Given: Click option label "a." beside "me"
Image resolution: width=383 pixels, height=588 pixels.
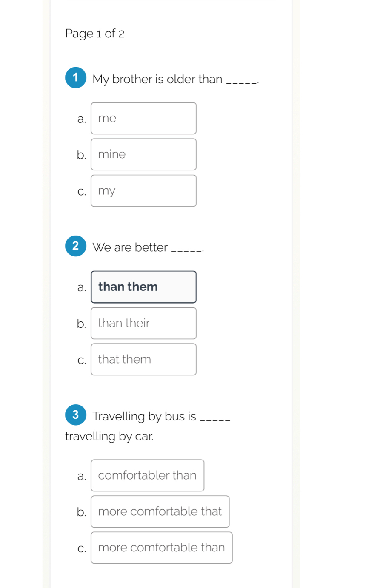Looking at the screenshot, I should pyautogui.click(x=81, y=119).
